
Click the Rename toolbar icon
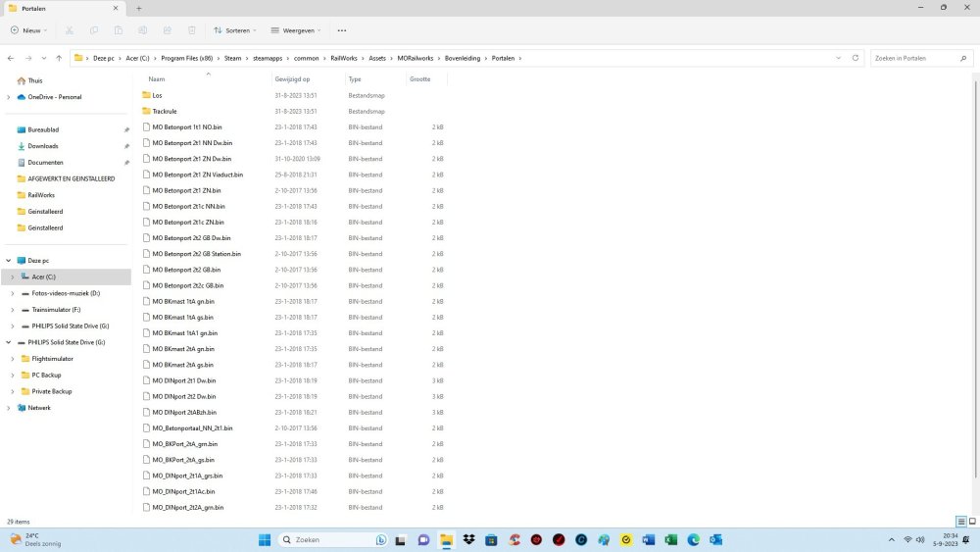click(143, 30)
